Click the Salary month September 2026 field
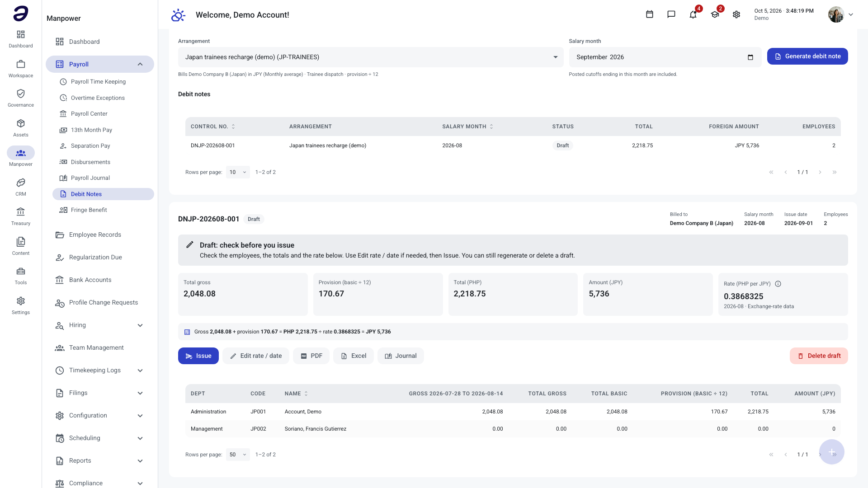 (665, 57)
